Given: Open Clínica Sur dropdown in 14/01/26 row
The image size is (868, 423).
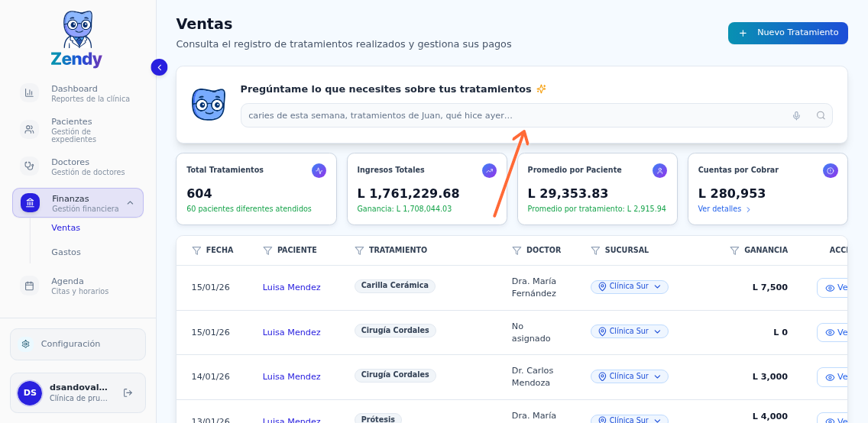Looking at the screenshot, I should (630, 376).
